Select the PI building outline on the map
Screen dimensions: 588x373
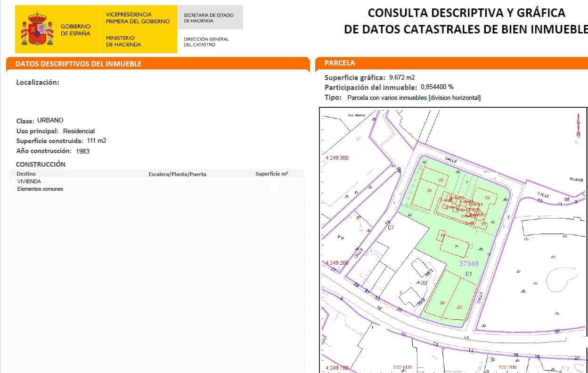point(457,245)
